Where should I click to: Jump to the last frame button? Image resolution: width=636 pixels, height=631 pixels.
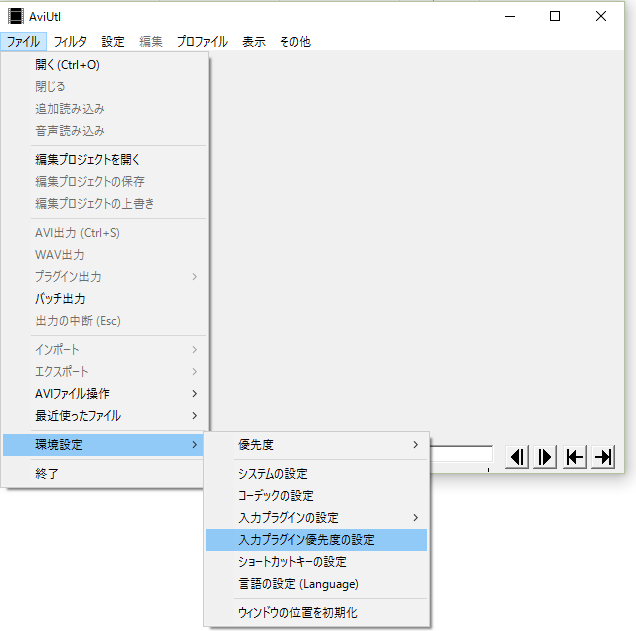point(603,457)
